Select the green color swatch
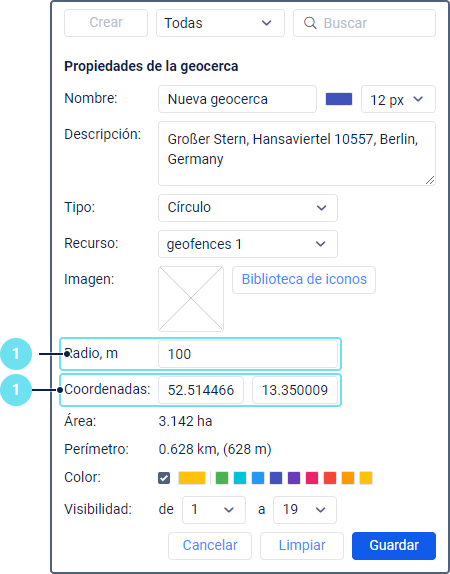The width and height of the screenshot is (450, 574). coord(222,478)
